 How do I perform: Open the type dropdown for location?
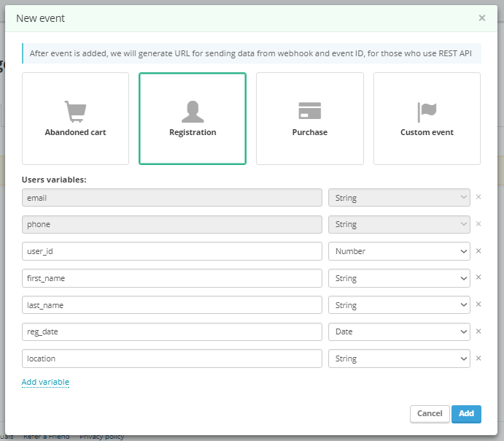click(x=399, y=358)
